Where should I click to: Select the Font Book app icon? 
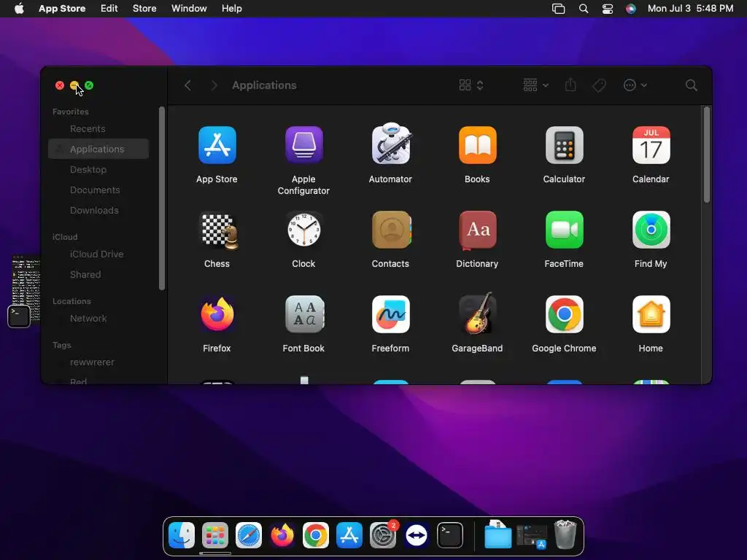(x=304, y=314)
